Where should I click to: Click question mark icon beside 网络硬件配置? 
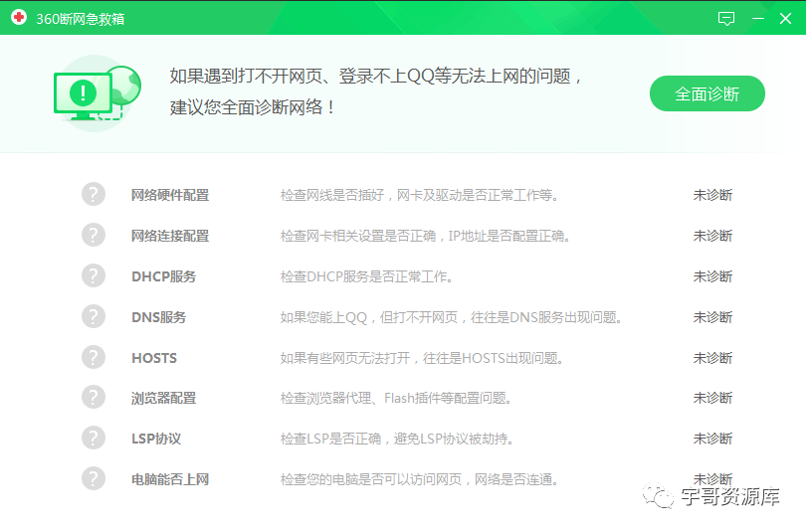(94, 195)
